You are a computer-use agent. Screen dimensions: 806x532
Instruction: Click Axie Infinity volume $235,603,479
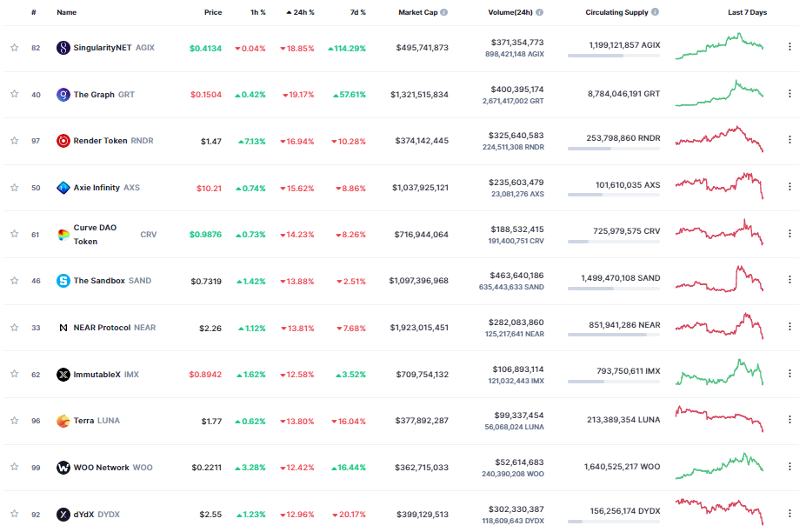pyautogui.click(x=516, y=183)
